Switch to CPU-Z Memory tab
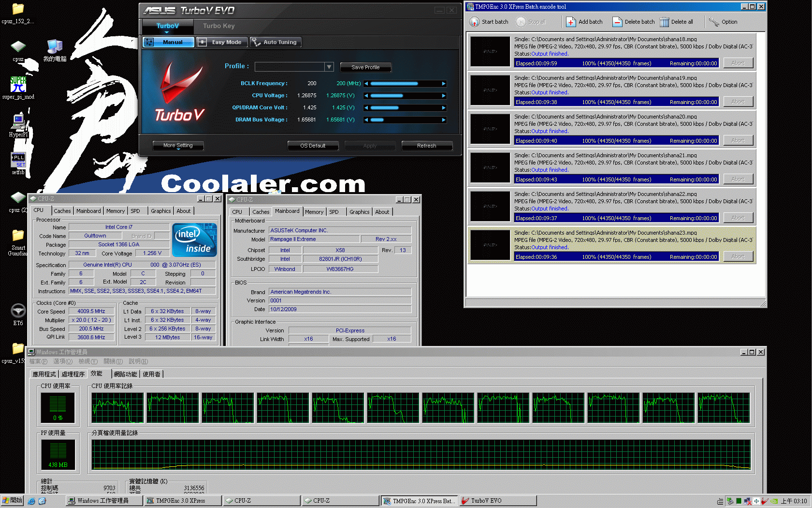Viewport: 812px width, 508px height. tap(116, 211)
